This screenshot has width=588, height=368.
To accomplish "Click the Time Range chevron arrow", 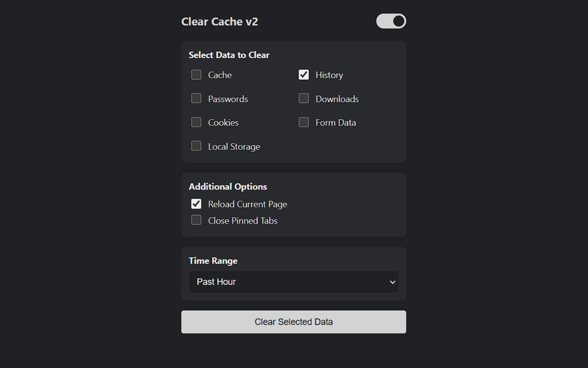I will tap(393, 282).
